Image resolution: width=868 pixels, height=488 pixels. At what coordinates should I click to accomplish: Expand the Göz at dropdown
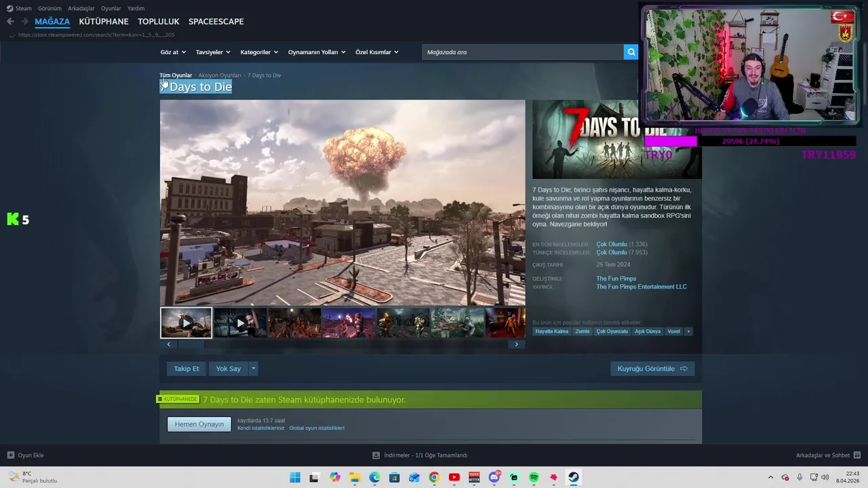click(172, 52)
